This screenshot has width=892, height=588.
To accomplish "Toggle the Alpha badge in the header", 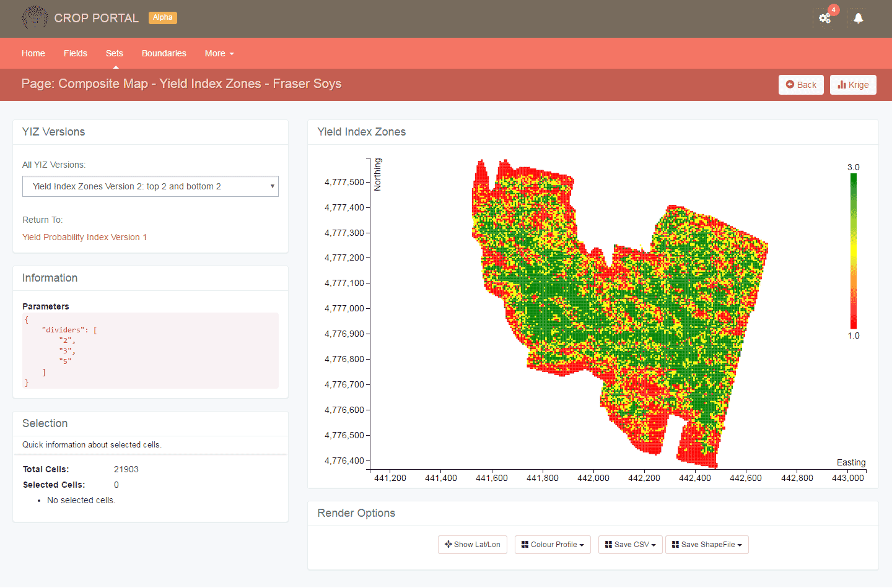I will tap(162, 17).
